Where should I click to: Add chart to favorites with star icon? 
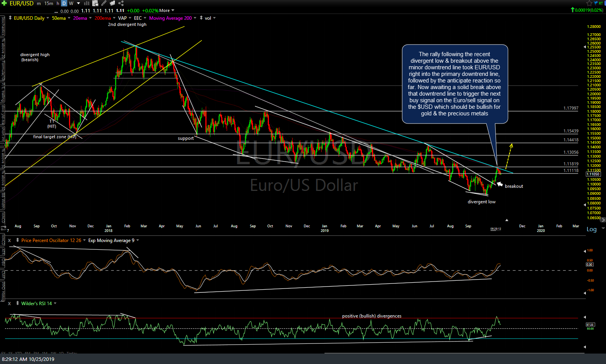tap(589, 3)
